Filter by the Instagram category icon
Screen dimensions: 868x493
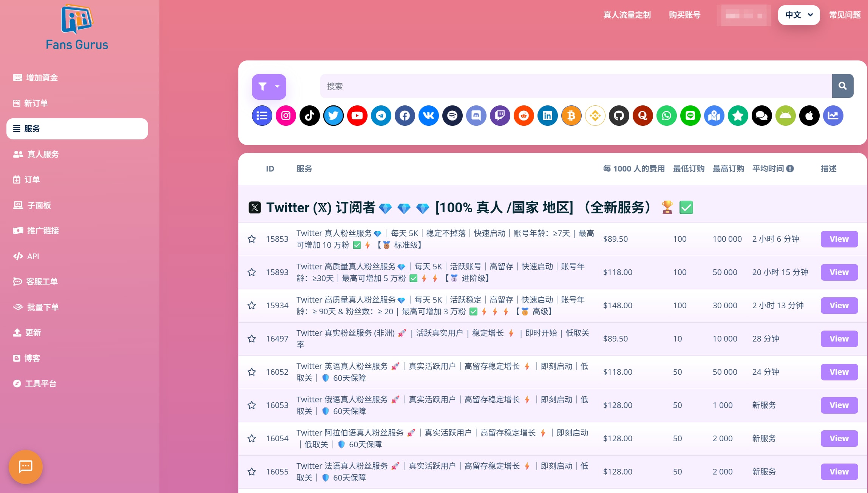coord(286,116)
